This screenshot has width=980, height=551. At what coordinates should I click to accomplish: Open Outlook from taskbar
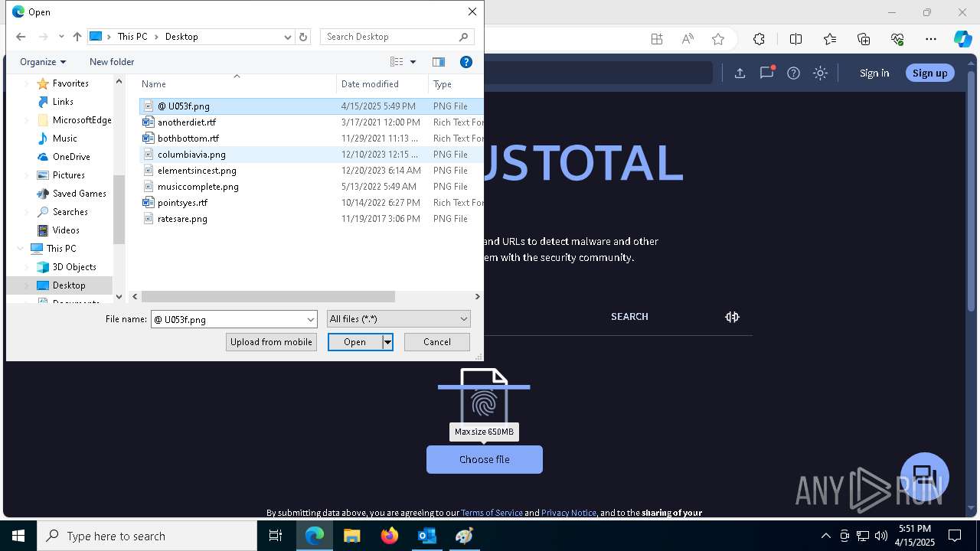(x=426, y=536)
